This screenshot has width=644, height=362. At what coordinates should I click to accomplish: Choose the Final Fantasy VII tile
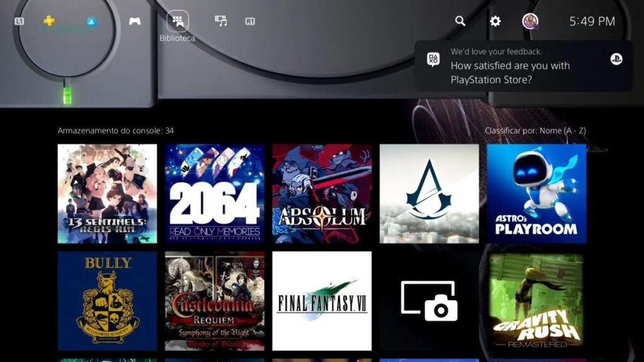(x=322, y=301)
